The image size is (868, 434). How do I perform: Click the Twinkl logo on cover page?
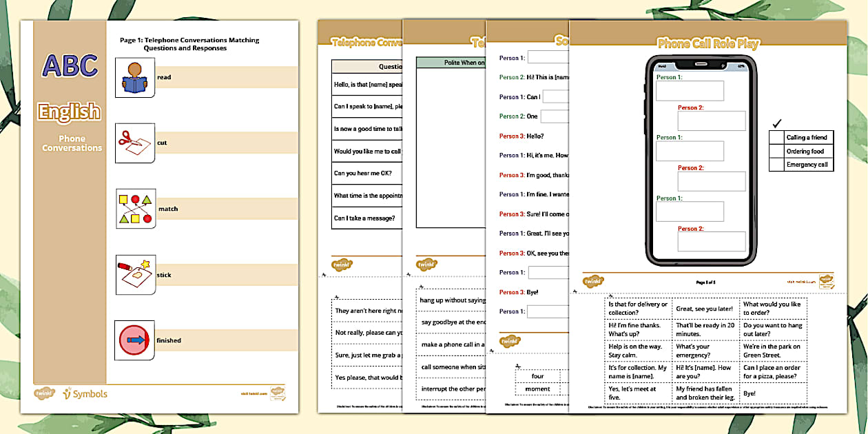pyautogui.click(x=43, y=394)
